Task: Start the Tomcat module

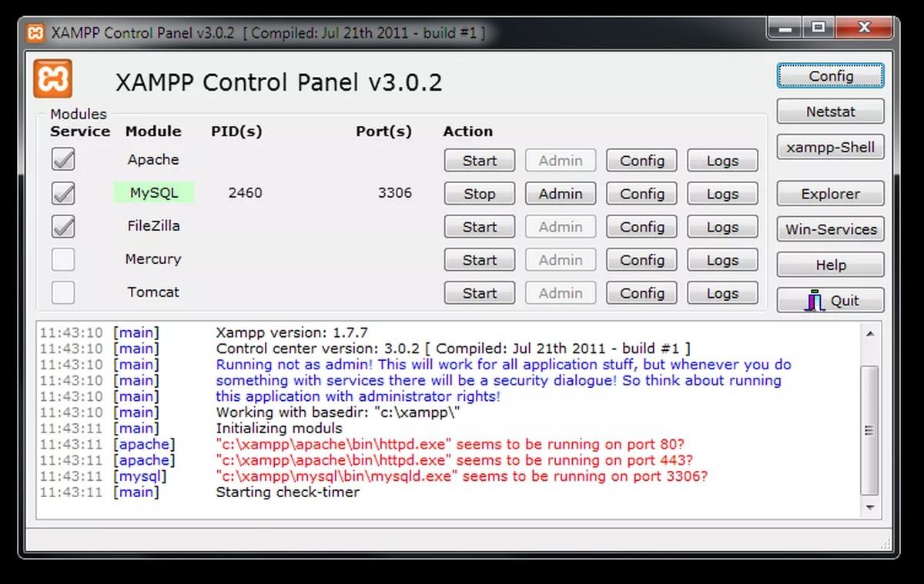Action: point(480,293)
